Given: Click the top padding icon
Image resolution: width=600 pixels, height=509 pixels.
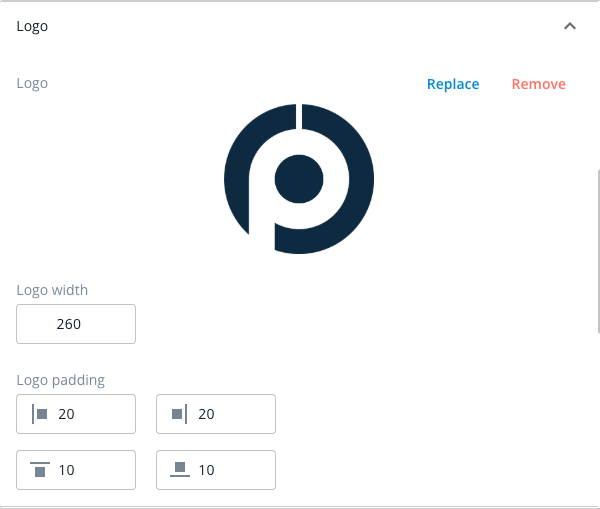Looking at the screenshot, I should [x=40, y=470].
